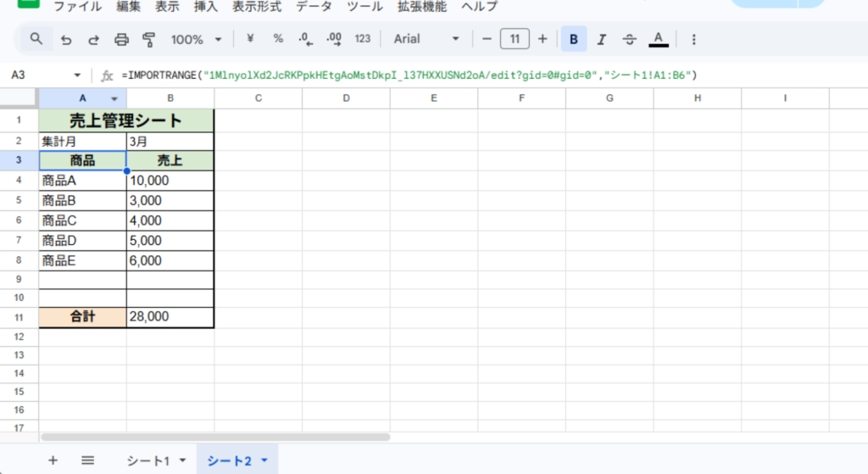
Task: Open the 100% zoom dropdown
Action: [x=196, y=39]
